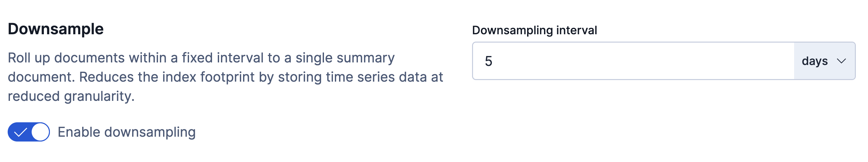Click the 'Downsampling interval' field label
The height and width of the screenshot is (162, 868).
tap(534, 30)
